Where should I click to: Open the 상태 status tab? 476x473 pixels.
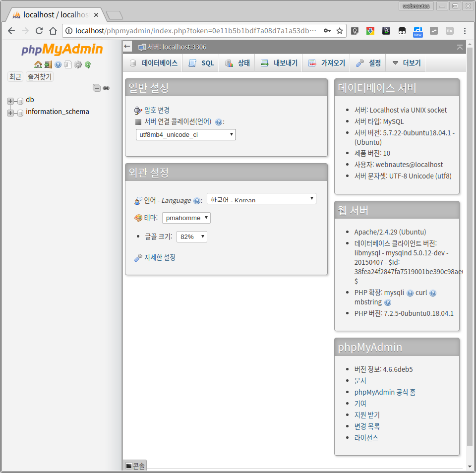237,63
